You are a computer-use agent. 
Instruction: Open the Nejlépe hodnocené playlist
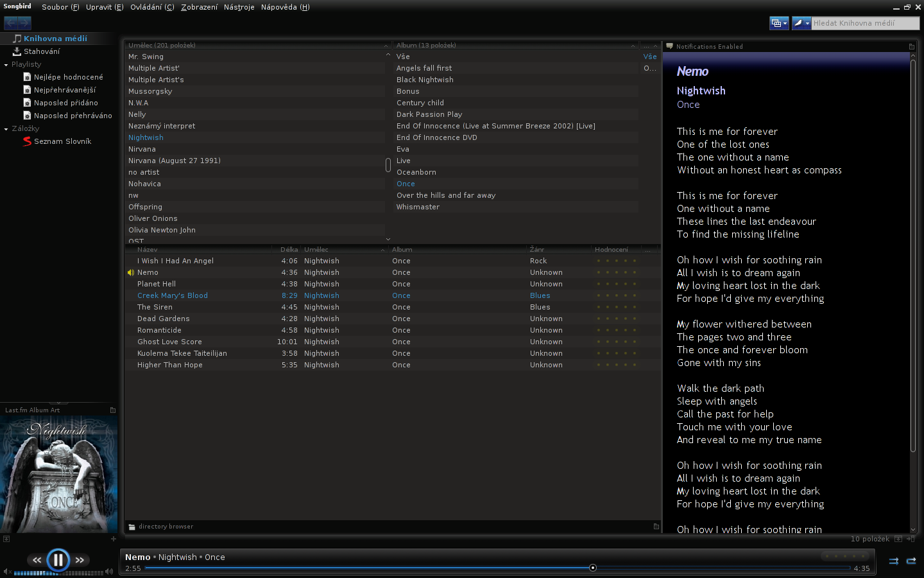pos(68,77)
